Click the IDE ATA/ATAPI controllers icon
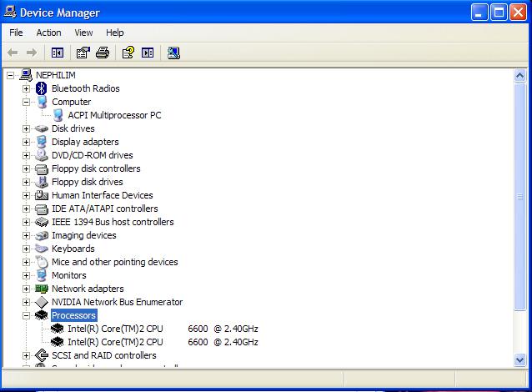Viewport: 532px width, 392px height. coord(42,209)
